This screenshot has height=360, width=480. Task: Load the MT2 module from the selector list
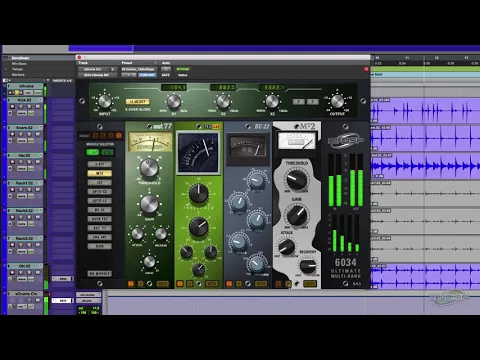point(99,173)
